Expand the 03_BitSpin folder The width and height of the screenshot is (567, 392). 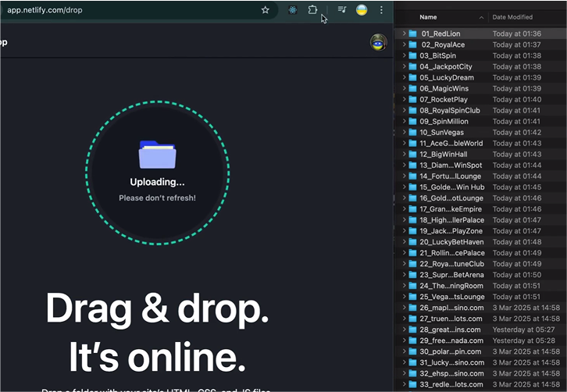(x=404, y=55)
